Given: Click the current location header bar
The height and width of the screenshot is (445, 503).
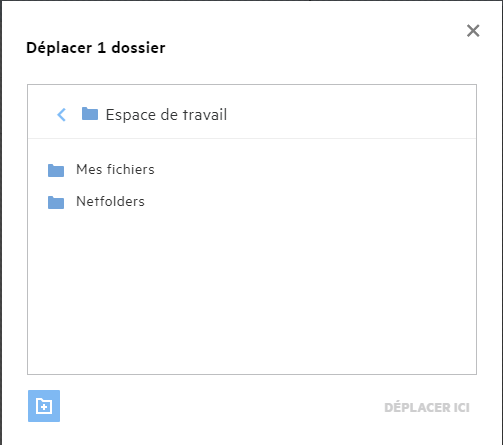Looking at the screenshot, I should (x=252, y=112).
